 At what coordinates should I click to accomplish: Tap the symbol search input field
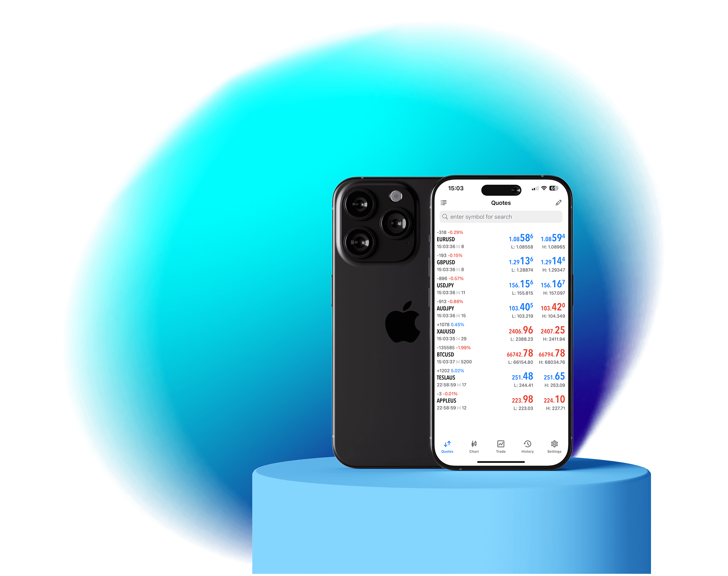click(499, 216)
